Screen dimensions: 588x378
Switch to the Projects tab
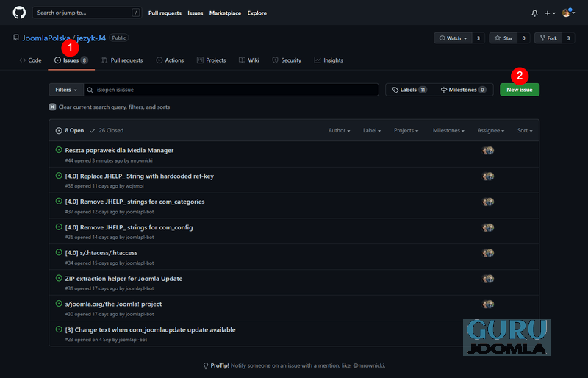click(212, 60)
